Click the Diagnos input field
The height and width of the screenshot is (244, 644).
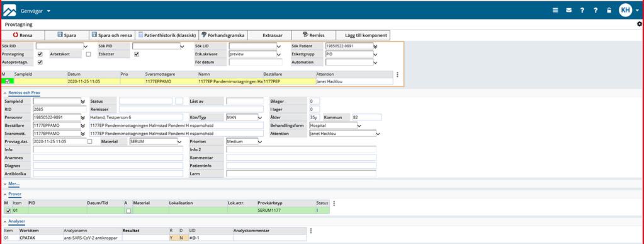(x=108, y=165)
